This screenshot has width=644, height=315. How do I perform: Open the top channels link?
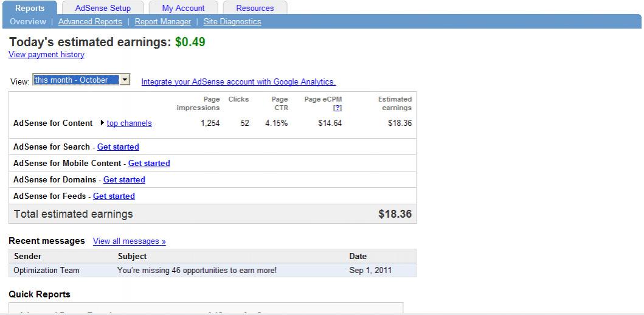click(x=129, y=123)
